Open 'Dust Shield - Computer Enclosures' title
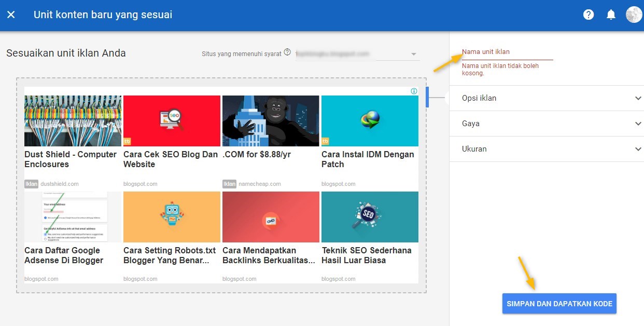 (x=71, y=159)
